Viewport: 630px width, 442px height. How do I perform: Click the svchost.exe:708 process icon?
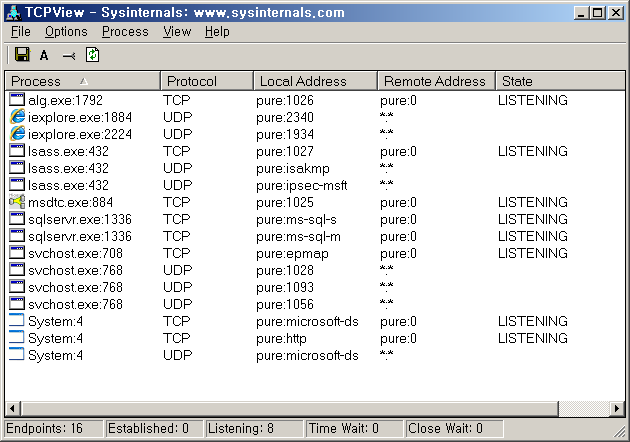point(17,252)
